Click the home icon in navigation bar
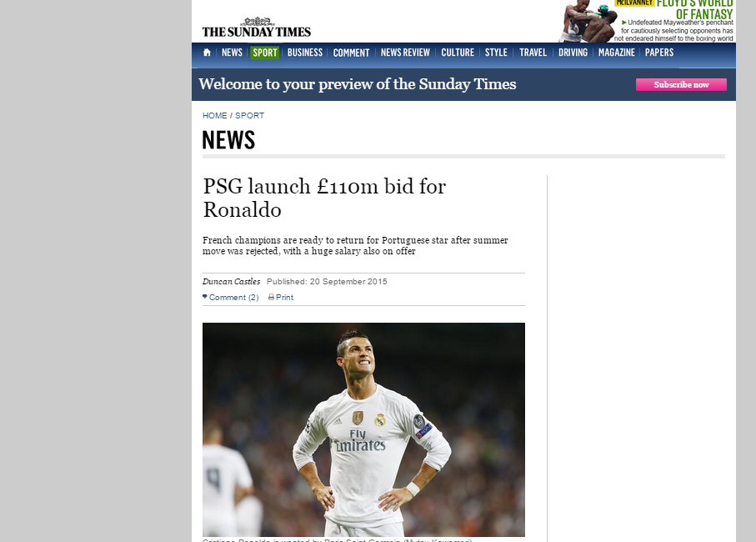The image size is (756, 542). coord(207,52)
